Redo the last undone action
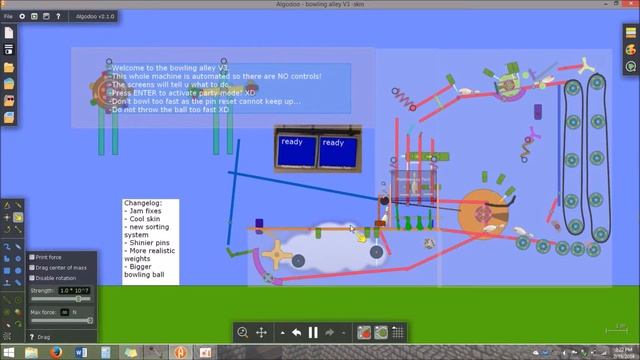The width and height of the screenshot is (640, 360). tap(329, 333)
